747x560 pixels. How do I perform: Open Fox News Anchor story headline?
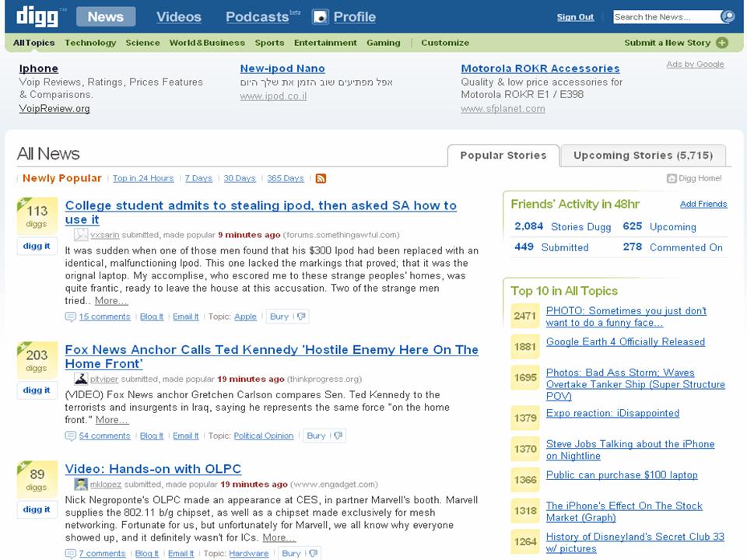pos(272,357)
